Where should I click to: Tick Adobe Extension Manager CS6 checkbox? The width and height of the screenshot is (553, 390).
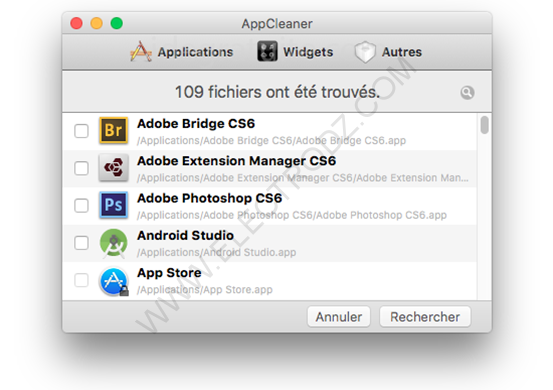tap(81, 168)
